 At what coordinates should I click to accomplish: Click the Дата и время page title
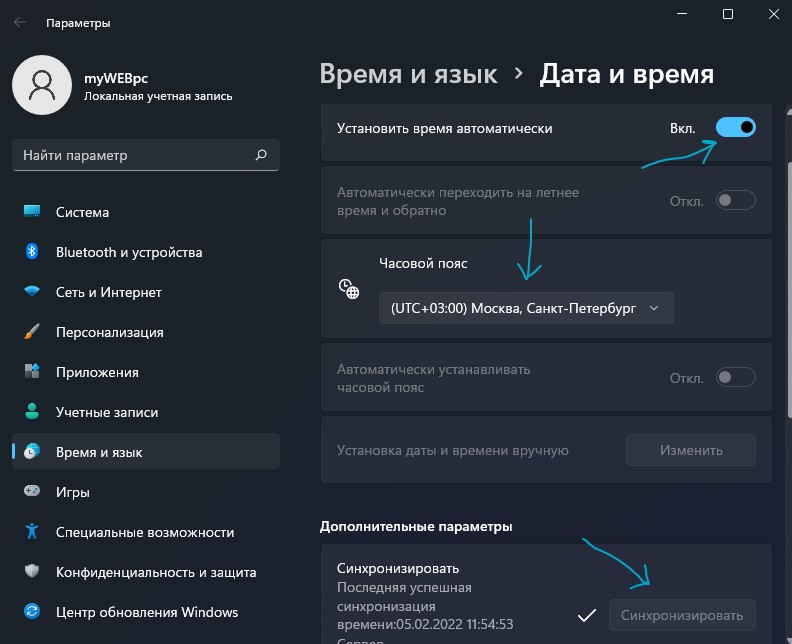626,74
